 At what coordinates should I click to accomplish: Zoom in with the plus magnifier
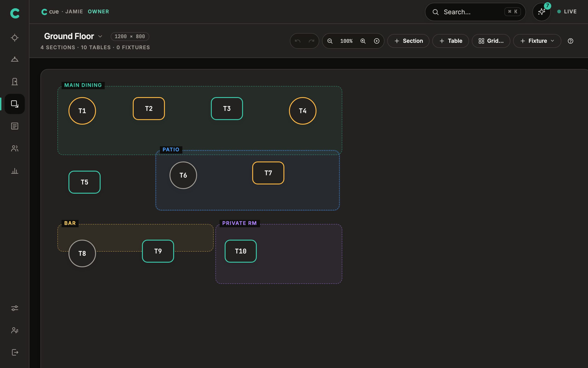[x=363, y=41]
